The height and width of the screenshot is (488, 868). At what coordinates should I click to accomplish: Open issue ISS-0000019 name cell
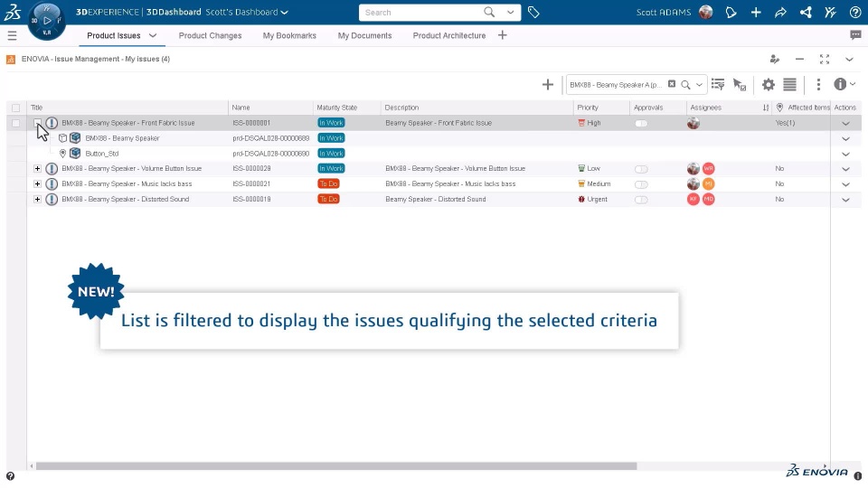point(252,199)
